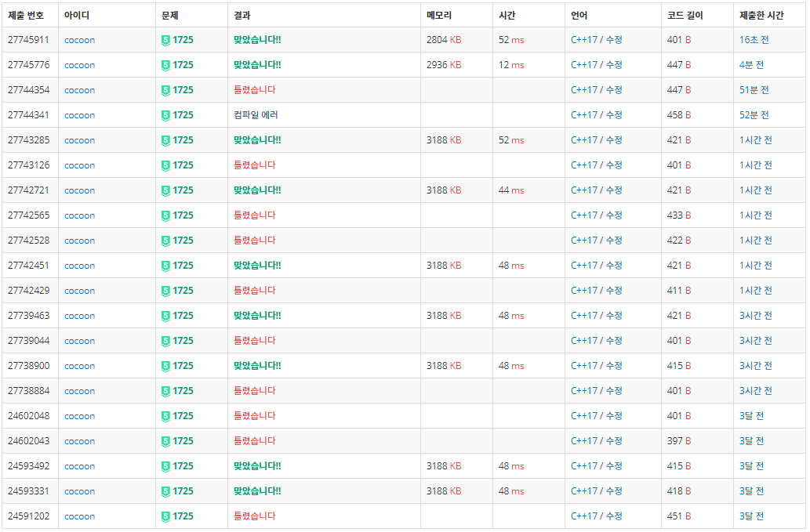Click 수정 edit link for submission 27744354

[x=614, y=90]
